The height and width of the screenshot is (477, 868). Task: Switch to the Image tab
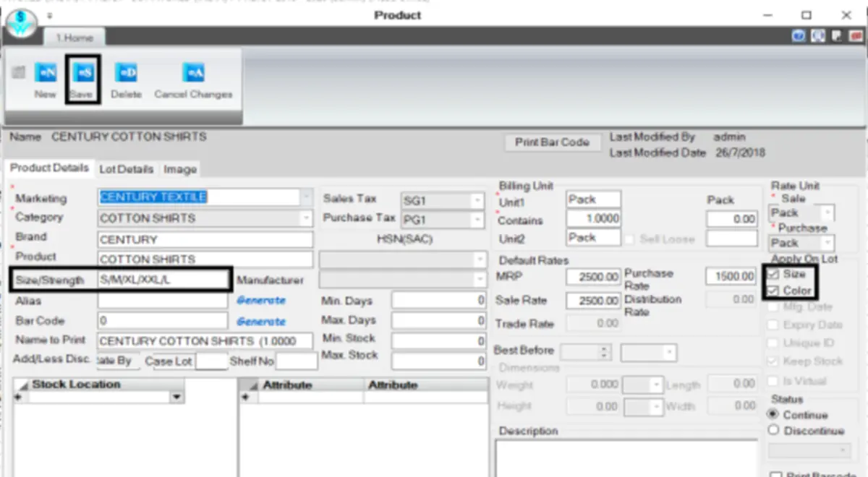coord(180,169)
